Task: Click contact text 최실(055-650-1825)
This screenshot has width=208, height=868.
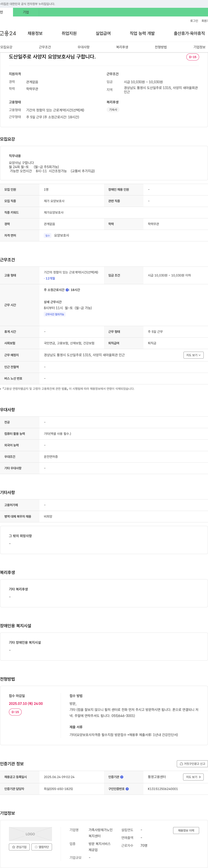Action: (x=58, y=789)
